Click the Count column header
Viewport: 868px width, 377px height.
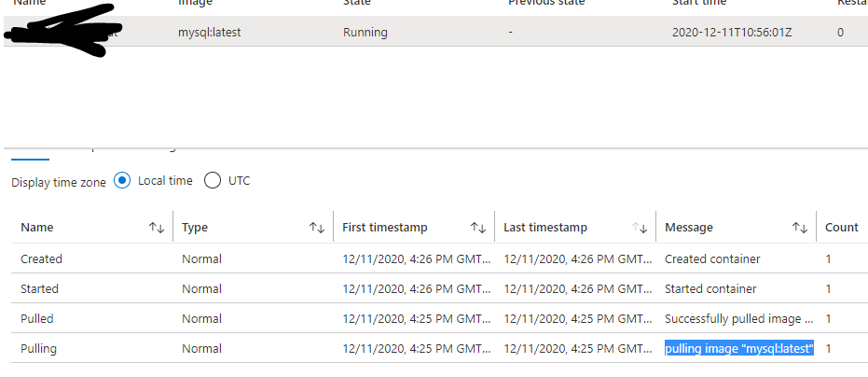(842, 228)
